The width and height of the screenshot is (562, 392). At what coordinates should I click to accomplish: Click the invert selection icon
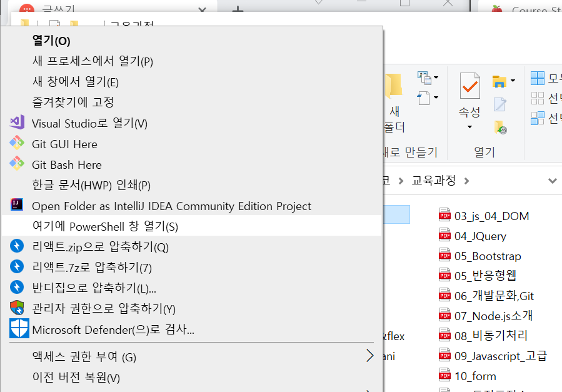click(x=537, y=118)
